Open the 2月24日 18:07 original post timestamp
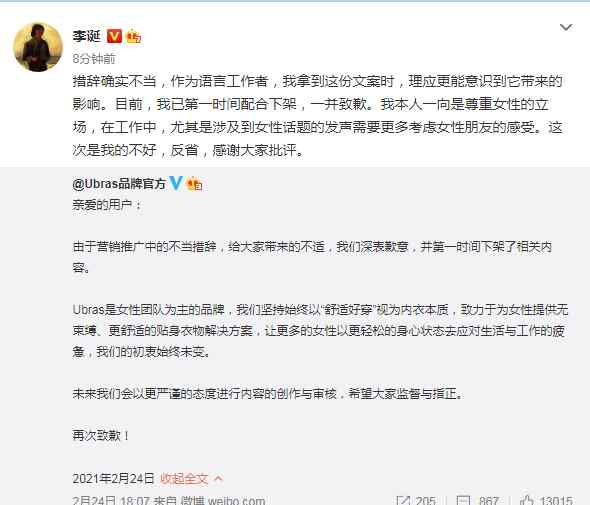590x505 pixels. (111, 500)
